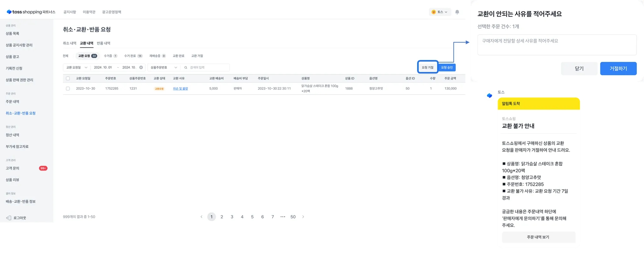Click the notification bell icon
This screenshot has height=255, width=644.
457,12
